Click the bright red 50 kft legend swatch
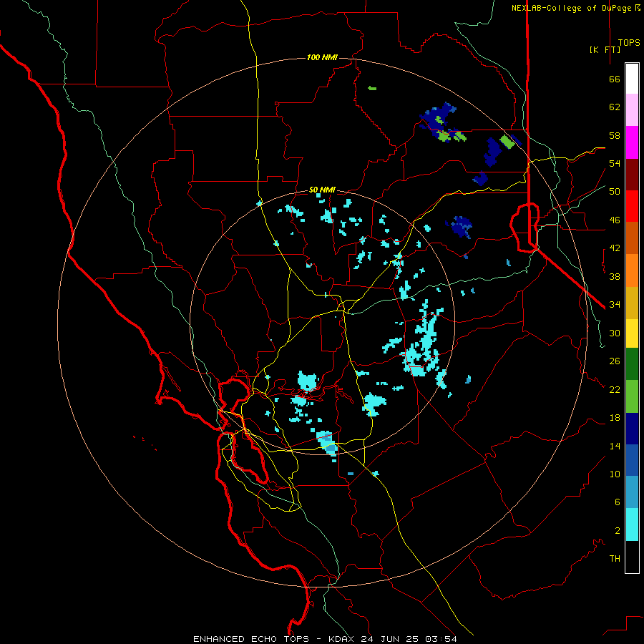The width and height of the screenshot is (644, 644). click(632, 206)
